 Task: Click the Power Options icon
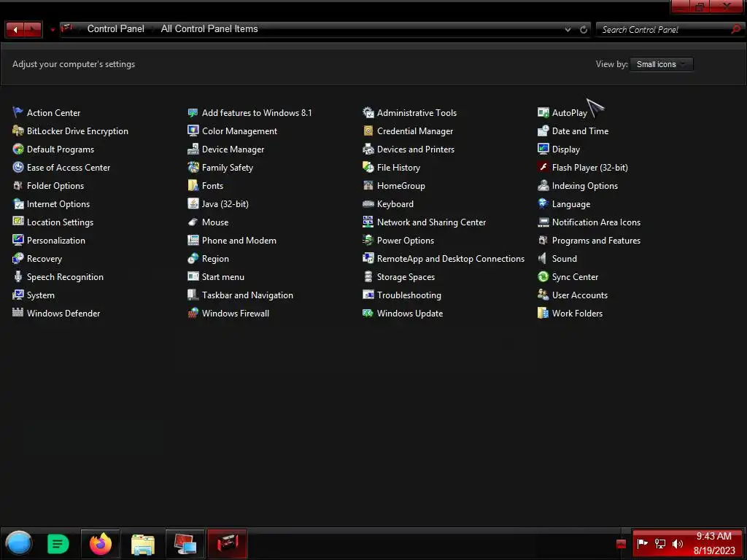368,240
